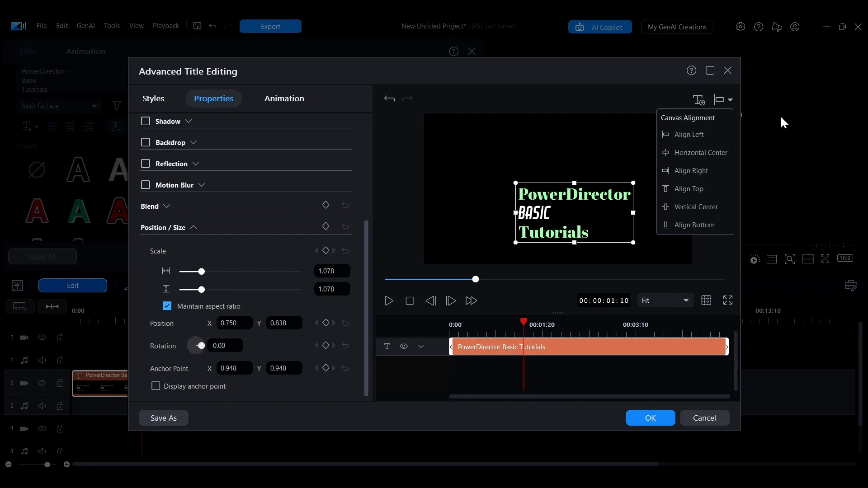Expand title track options chevron
Viewport: 868px width, 488px height.
pos(421,347)
